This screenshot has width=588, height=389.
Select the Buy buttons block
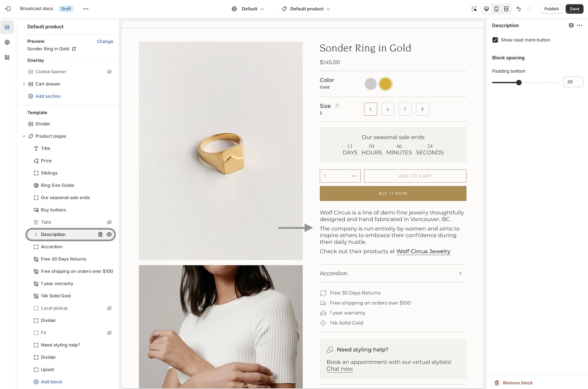(x=53, y=210)
